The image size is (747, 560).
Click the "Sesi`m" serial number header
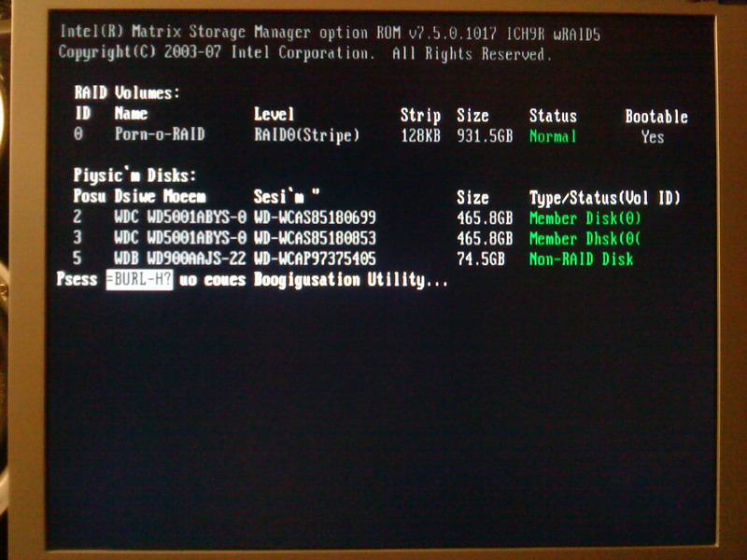coord(287,196)
